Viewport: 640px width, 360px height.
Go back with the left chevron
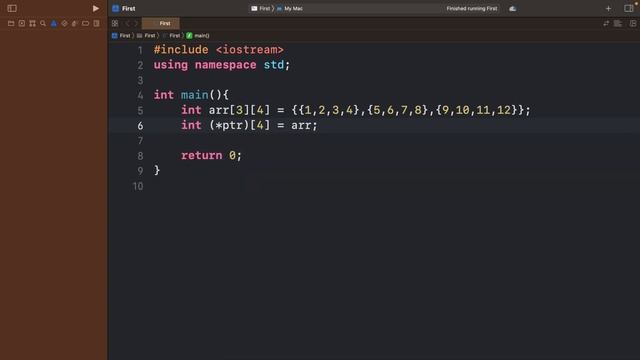(127, 23)
